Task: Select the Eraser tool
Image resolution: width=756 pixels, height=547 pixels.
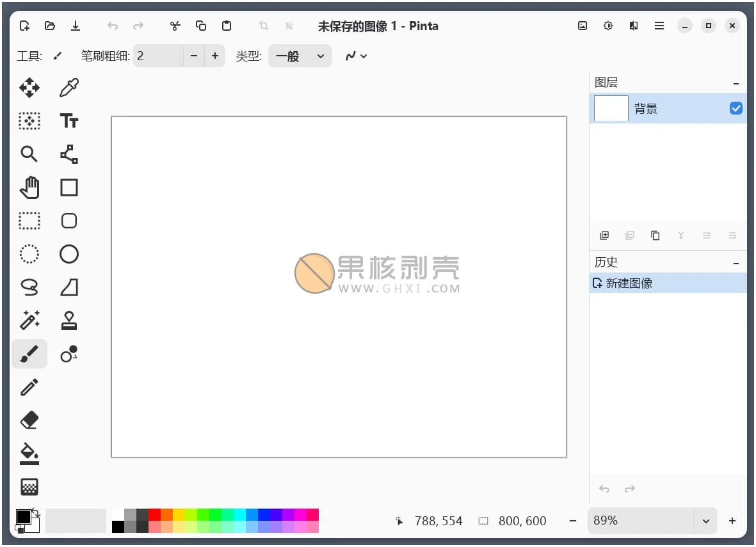Action: click(29, 420)
